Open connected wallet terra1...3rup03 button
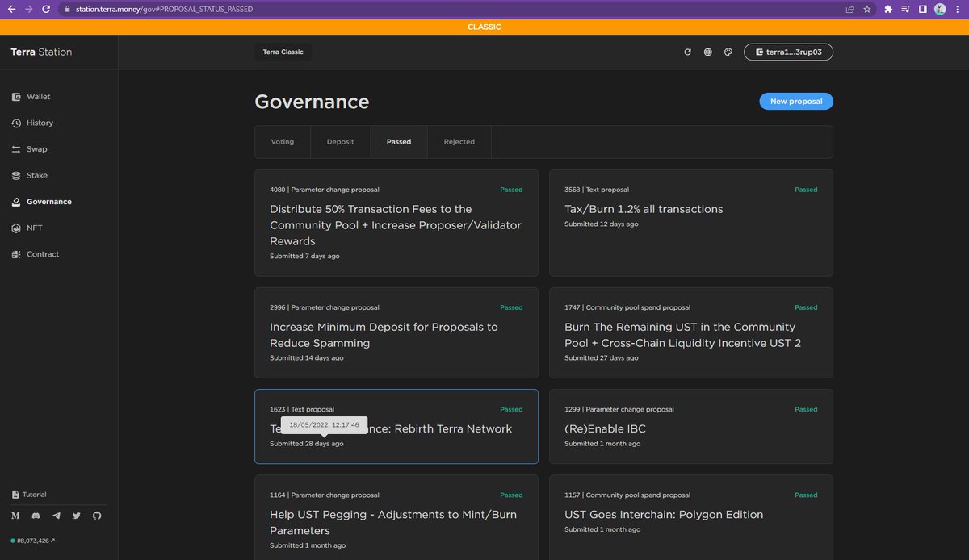This screenshot has width=969, height=560. tap(788, 52)
